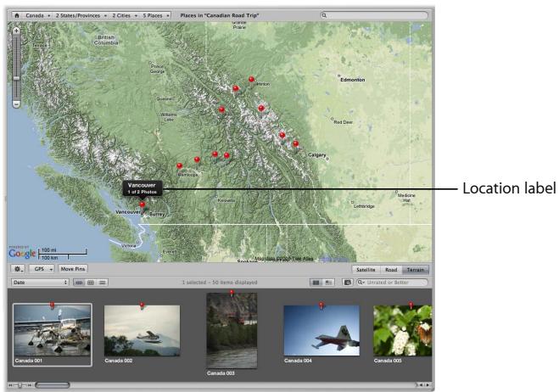
Task: Click the map zoom slider handle
Action: click(x=16, y=78)
